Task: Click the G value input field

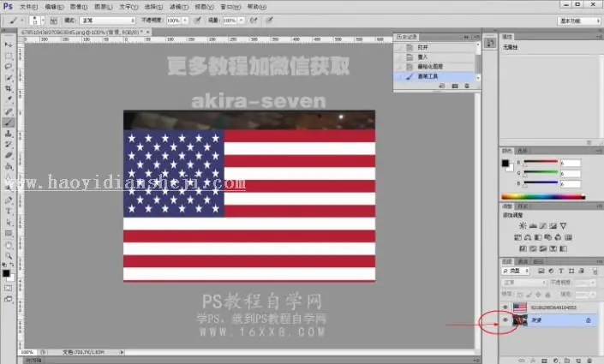Action: click(x=571, y=174)
